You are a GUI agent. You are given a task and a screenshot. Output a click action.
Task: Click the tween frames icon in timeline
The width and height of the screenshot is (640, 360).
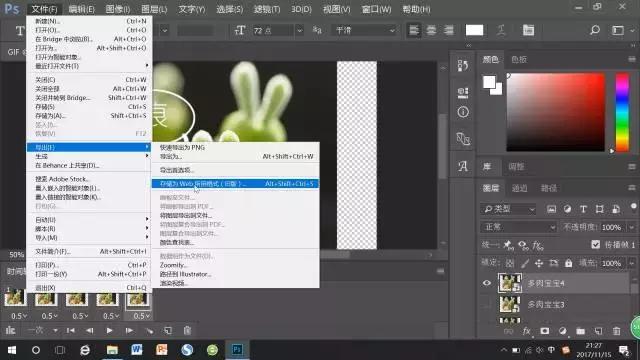coord(149,331)
